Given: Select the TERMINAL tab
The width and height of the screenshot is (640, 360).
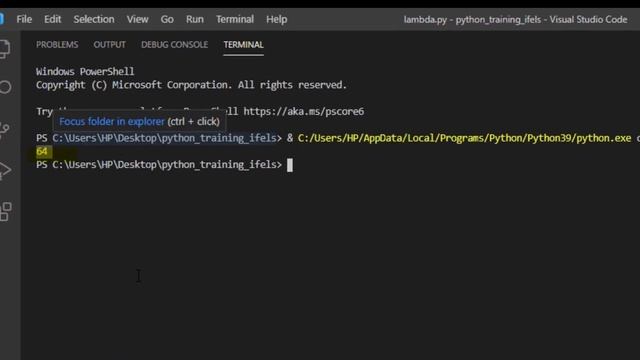Looking at the screenshot, I should pos(243,44).
